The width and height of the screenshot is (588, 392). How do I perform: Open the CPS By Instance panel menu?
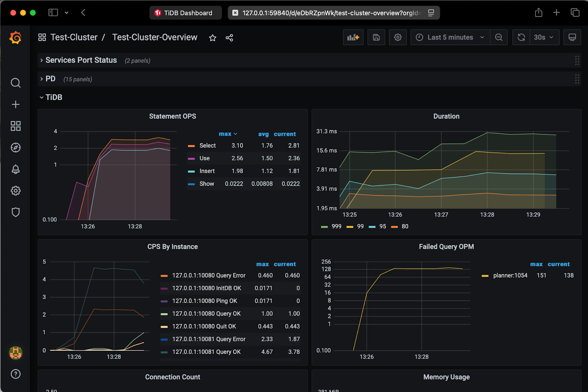click(172, 247)
